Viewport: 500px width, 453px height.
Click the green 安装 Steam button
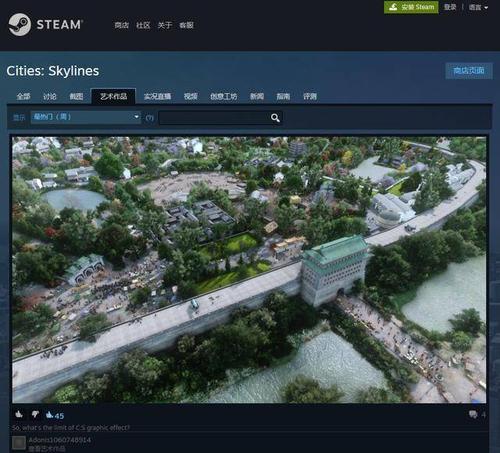click(x=411, y=7)
